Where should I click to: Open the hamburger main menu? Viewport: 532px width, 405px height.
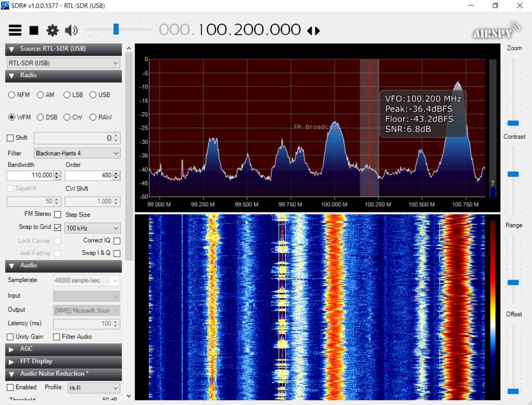coord(15,30)
